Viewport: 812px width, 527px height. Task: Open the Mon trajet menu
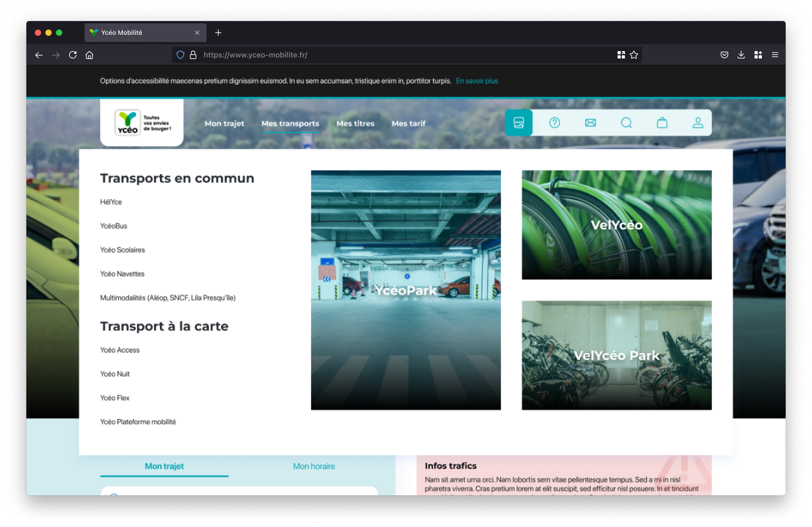point(225,123)
